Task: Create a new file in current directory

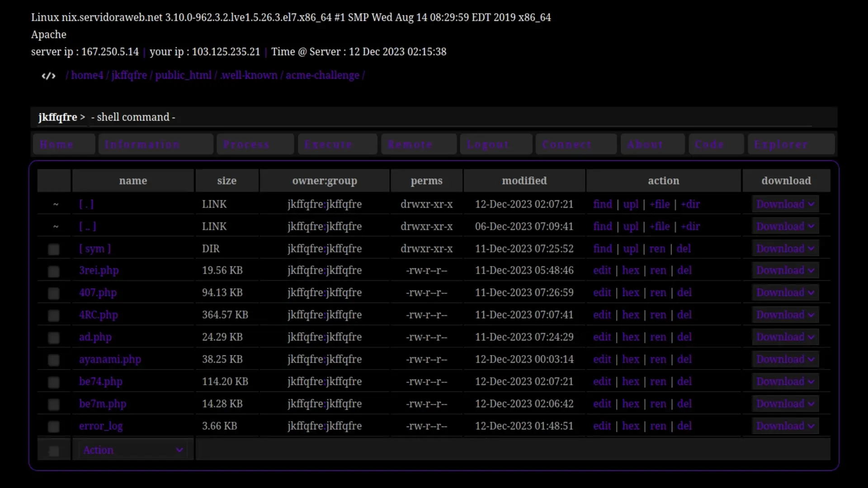Action: [x=660, y=204]
